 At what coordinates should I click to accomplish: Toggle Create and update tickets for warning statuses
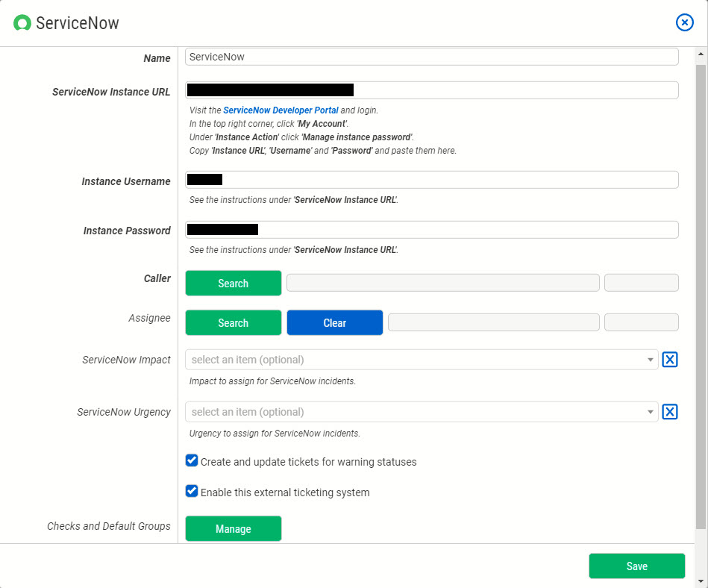point(192,461)
